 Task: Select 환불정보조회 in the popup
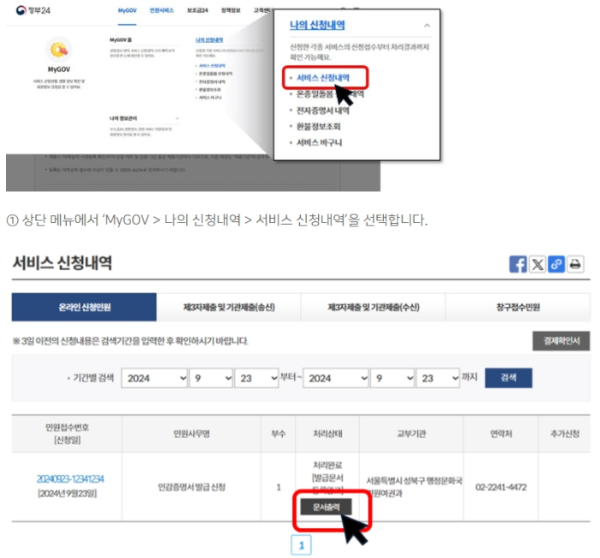click(x=318, y=127)
